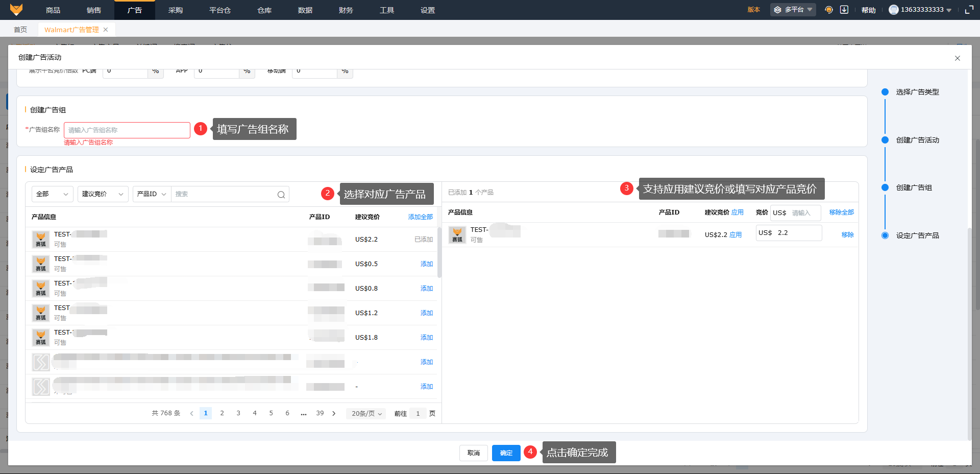This screenshot has width=980, height=474.
Task: Close the 创建广告活动 dialog
Action: [958, 58]
